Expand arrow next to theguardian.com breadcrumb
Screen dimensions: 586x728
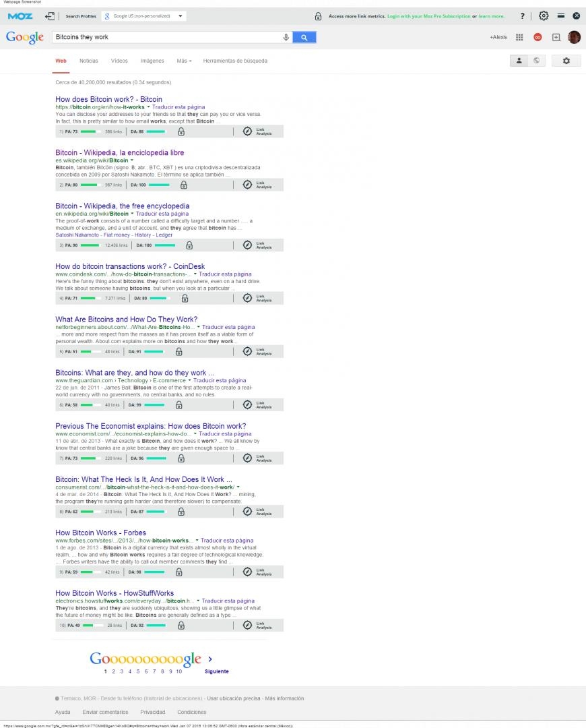click(x=189, y=381)
